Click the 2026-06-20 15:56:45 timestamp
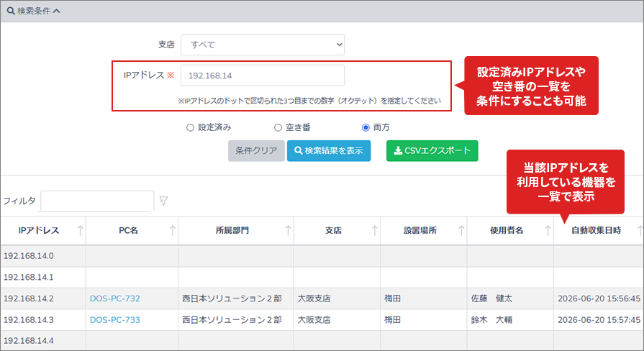This screenshot has height=351, width=644. click(x=599, y=298)
